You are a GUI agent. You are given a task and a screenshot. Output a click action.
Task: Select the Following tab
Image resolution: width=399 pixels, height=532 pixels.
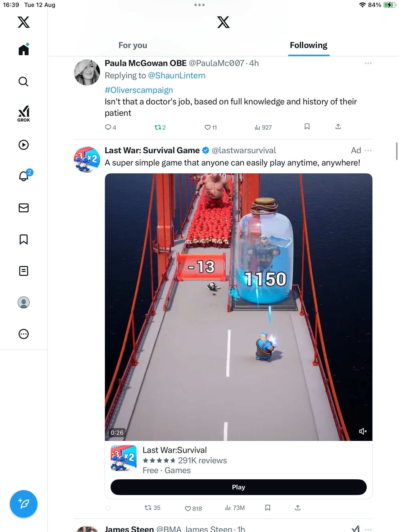308,45
